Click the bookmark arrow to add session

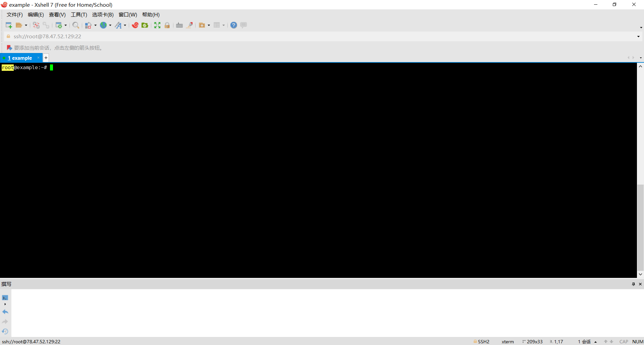9,48
